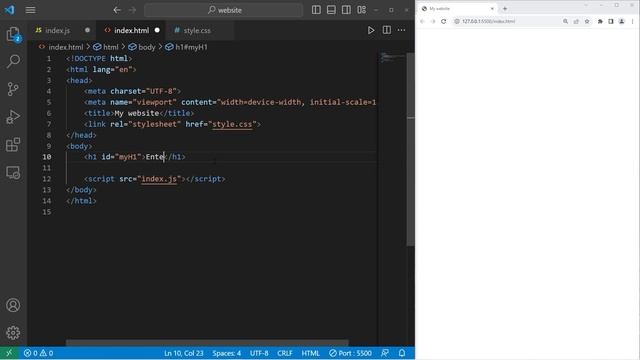Open the editor More Actions menu
Viewport: 640px width, 360px height.
(x=402, y=30)
